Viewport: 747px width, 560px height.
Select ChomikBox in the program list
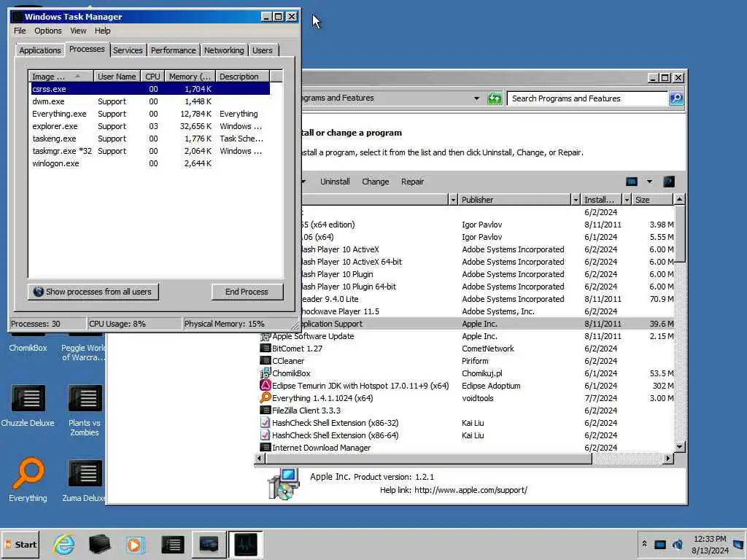pos(291,373)
